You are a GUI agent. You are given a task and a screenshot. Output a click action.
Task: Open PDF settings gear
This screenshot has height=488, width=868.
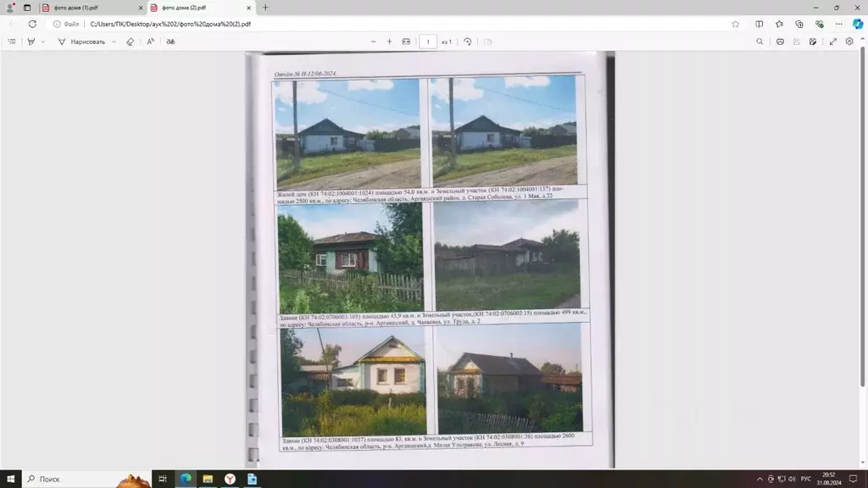tap(849, 42)
